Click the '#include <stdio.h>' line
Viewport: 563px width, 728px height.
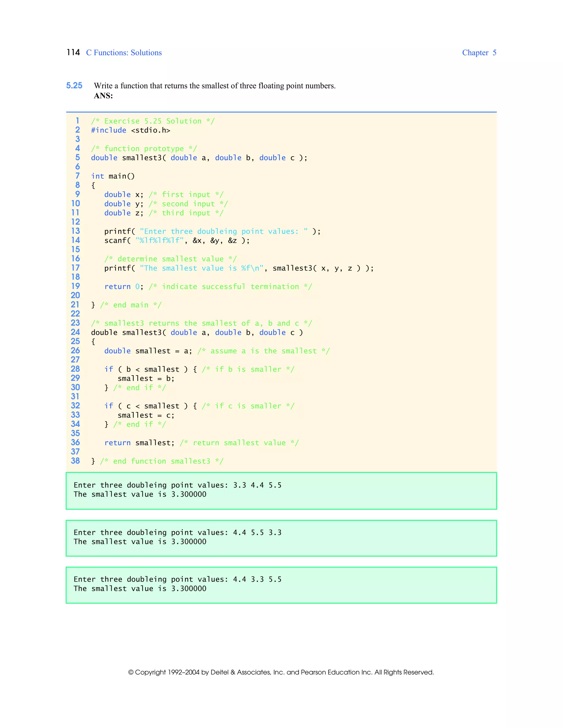pos(131,130)
